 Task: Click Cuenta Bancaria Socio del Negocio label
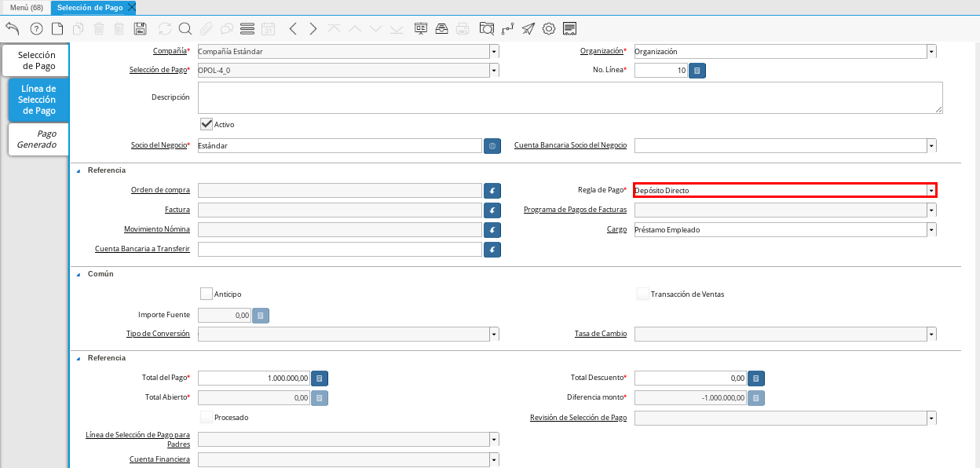coord(570,145)
